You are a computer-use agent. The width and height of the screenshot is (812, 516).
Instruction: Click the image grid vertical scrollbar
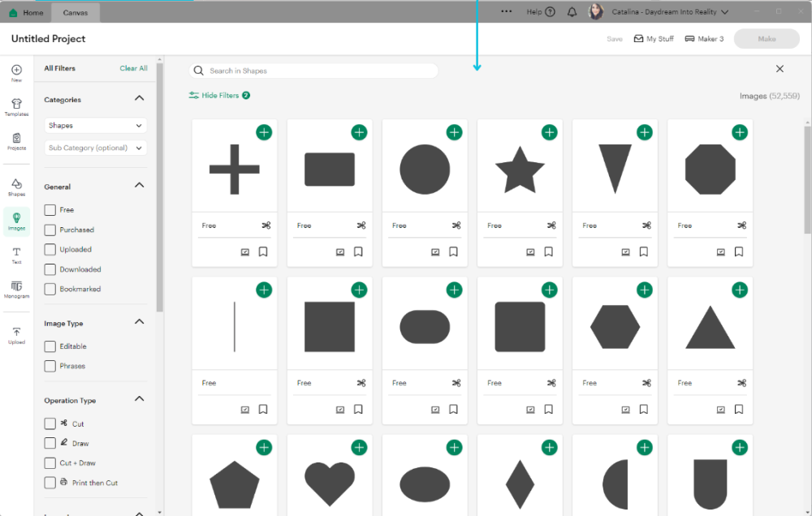tap(807, 179)
